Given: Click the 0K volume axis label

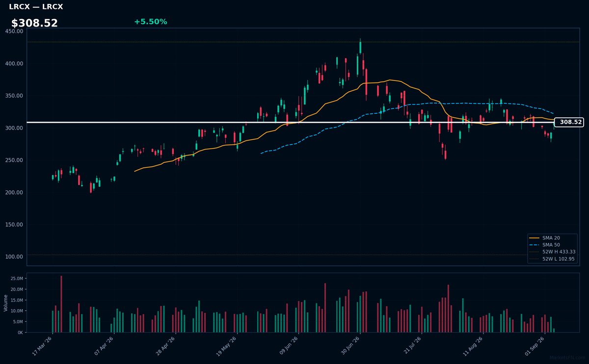Looking at the screenshot, I should [20, 333].
